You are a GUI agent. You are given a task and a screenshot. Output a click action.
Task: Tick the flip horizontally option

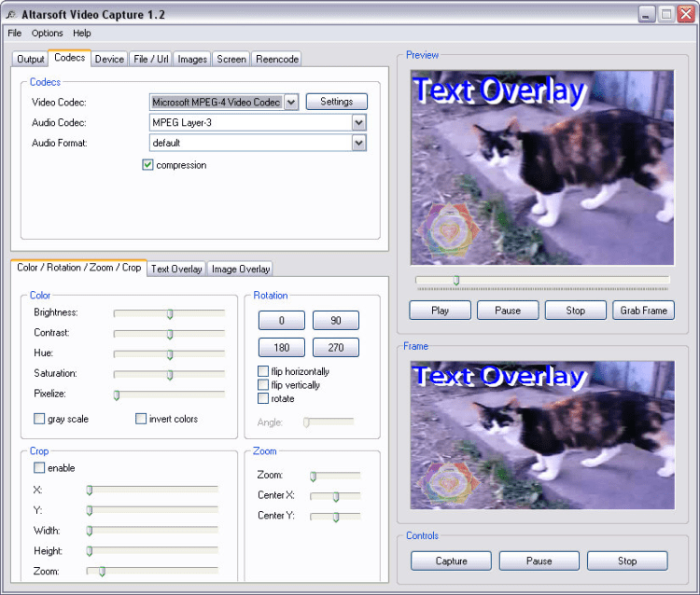(x=263, y=371)
